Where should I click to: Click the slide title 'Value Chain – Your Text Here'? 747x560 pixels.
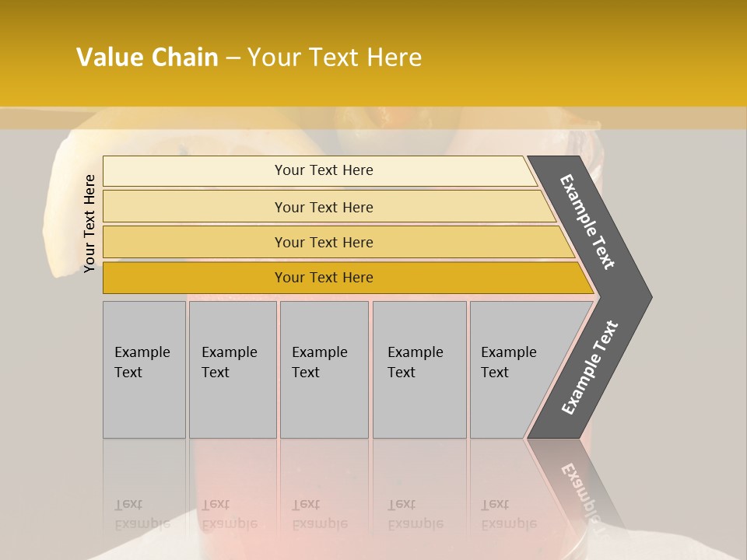[x=249, y=57]
